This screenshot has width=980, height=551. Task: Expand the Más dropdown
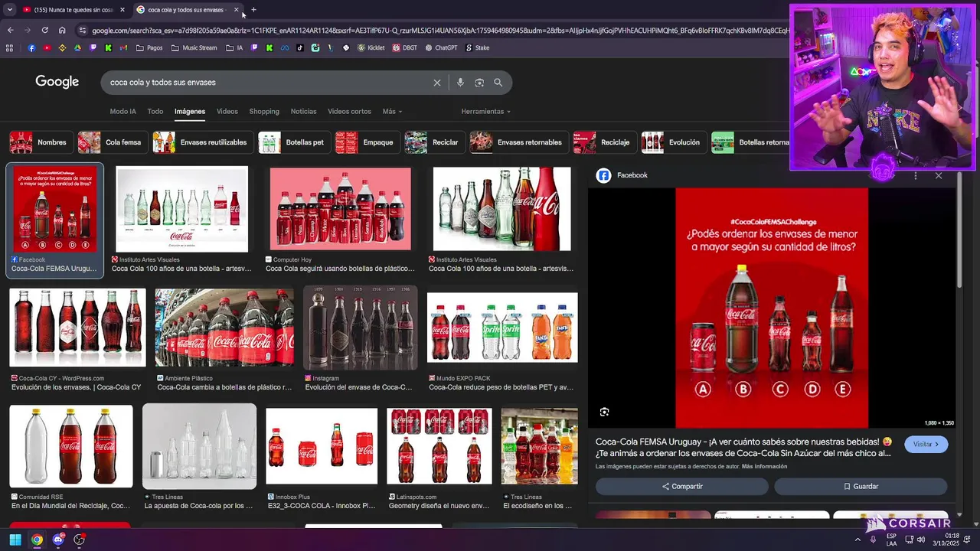(392, 111)
